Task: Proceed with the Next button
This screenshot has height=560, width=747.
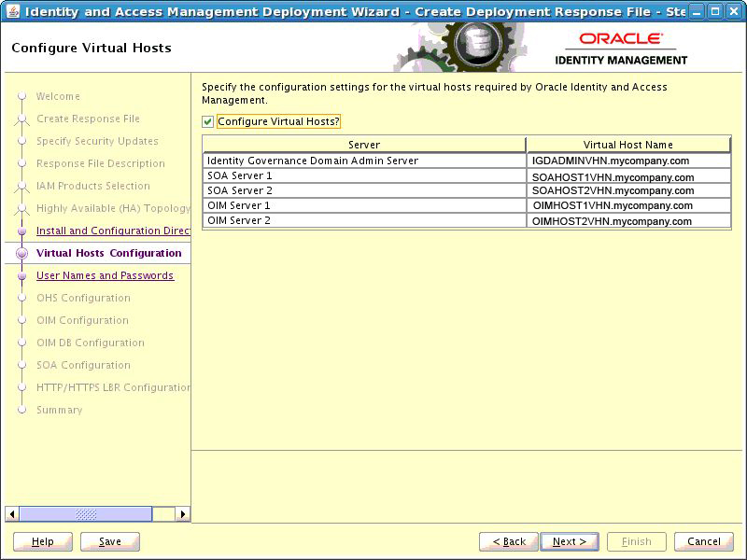Action: pos(570,541)
